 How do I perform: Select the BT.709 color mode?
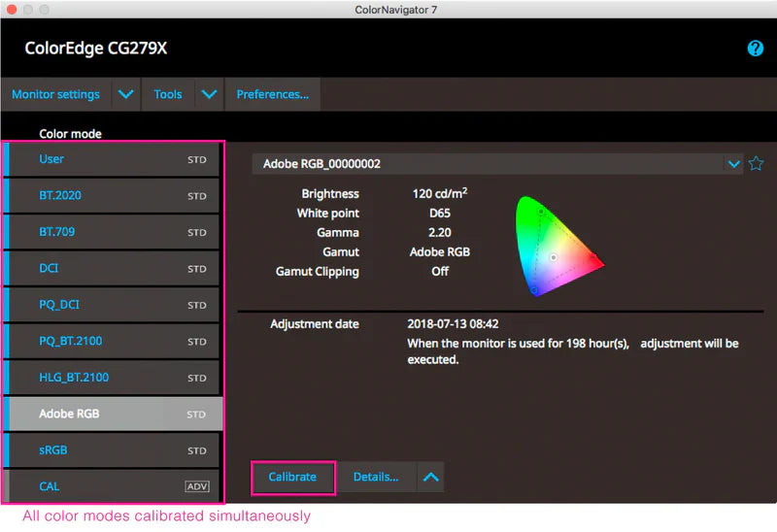[x=56, y=232]
